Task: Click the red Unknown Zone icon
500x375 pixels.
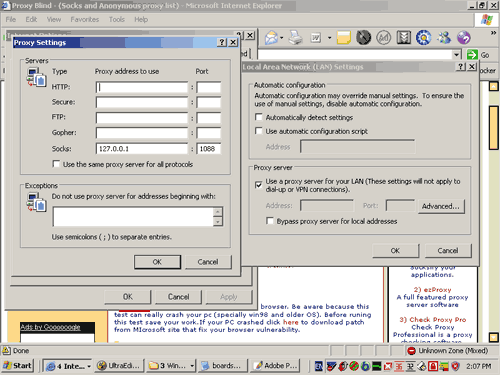Action: pyautogui.click(x=411, y=351)
